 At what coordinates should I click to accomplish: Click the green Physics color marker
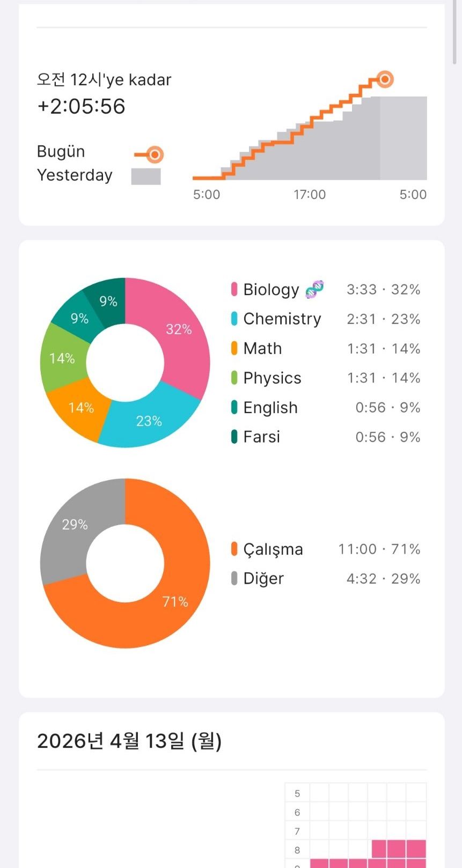point(234,378)
